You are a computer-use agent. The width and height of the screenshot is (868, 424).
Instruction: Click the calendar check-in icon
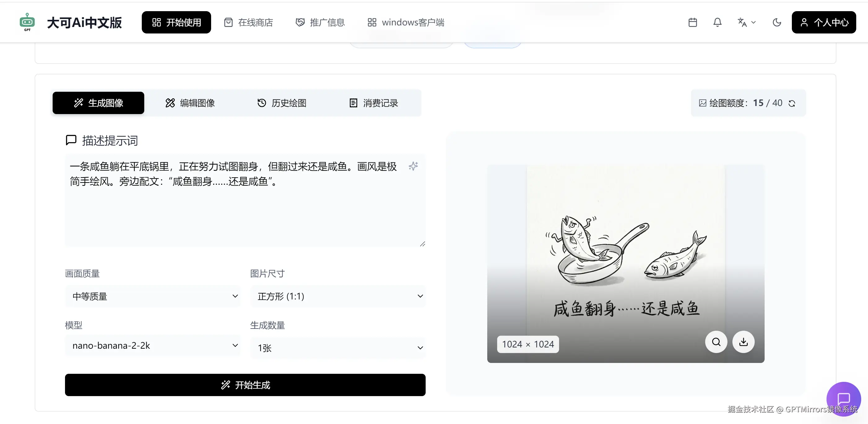point(692,23)
